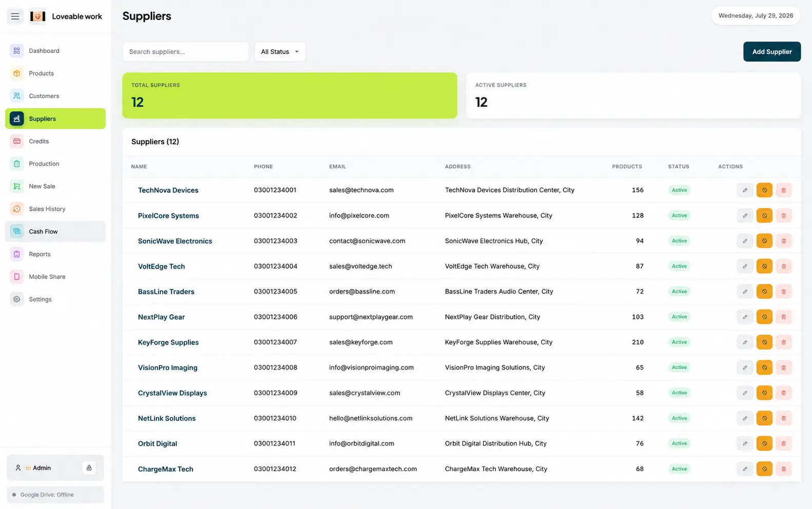Image resolution: width=812 pixels, height=509 pixels.
Task: Click the Cash Flow icon
Action: [17, 231]
